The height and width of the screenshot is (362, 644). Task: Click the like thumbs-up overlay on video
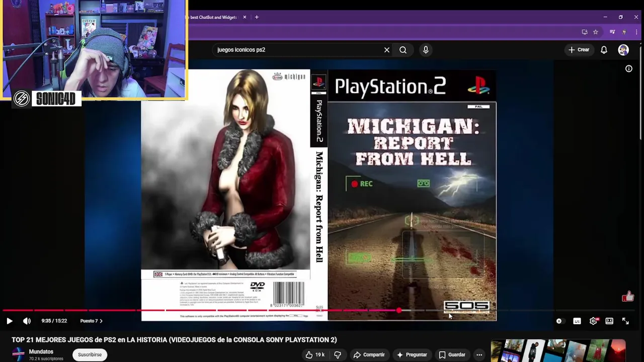(627, 297)
